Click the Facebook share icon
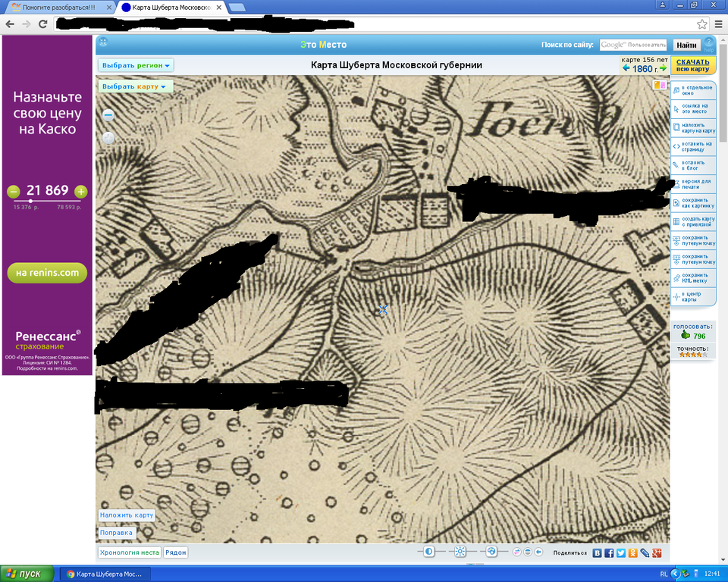 [609, 553]
